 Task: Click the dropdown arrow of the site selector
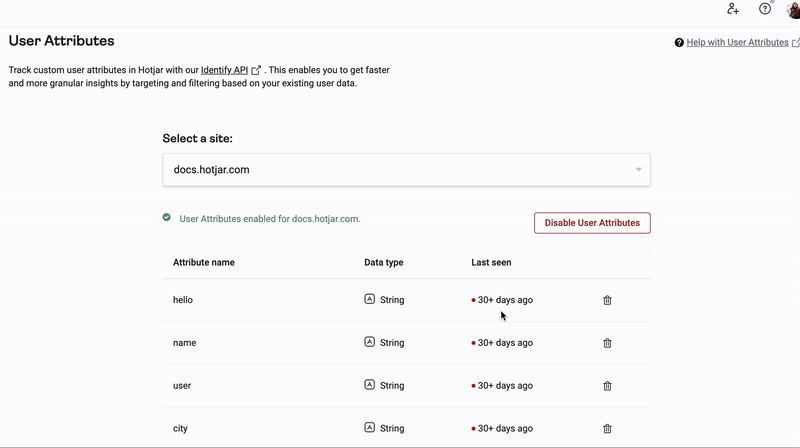click(638, 169)
